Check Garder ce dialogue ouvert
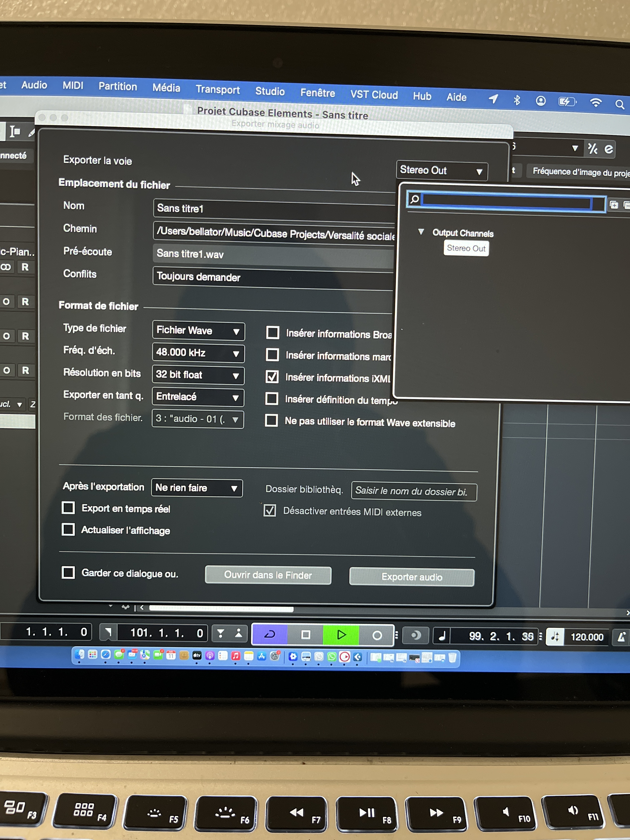The height and width of the screenshot is (840, 630). (x=68, y=572)
